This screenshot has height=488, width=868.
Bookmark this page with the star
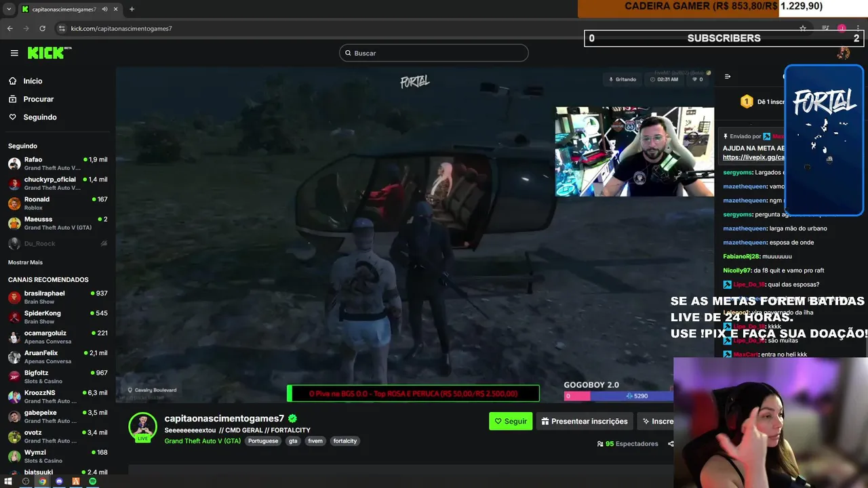[803, 28]
